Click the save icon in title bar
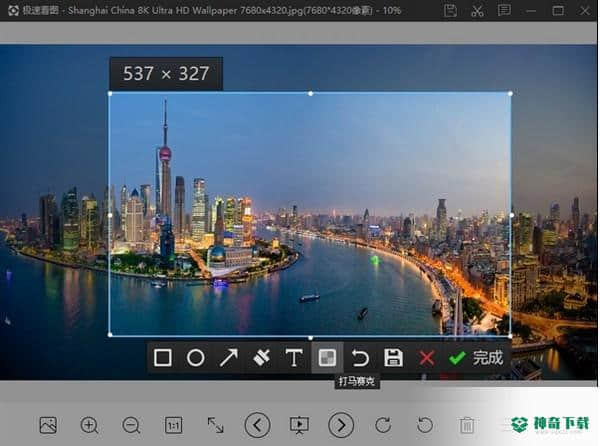The width and height of the screenshot is (600, 446). [450, 10]
